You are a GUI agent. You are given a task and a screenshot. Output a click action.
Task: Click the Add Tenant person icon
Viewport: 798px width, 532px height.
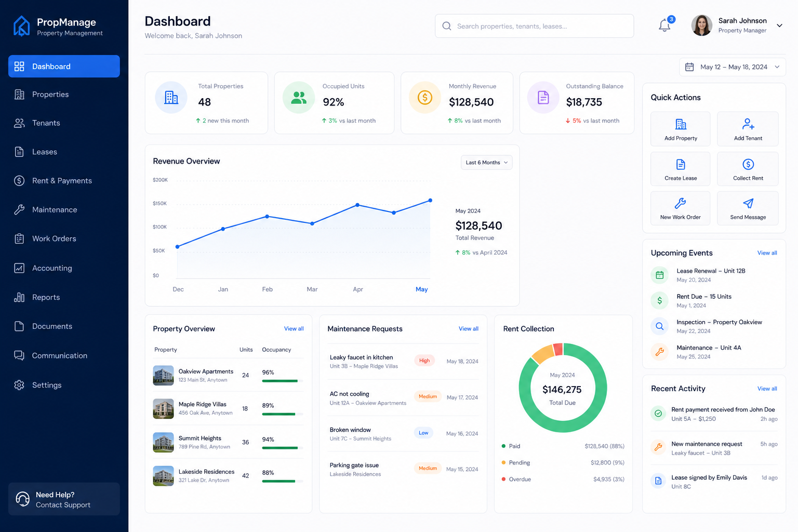coord(748,124)
